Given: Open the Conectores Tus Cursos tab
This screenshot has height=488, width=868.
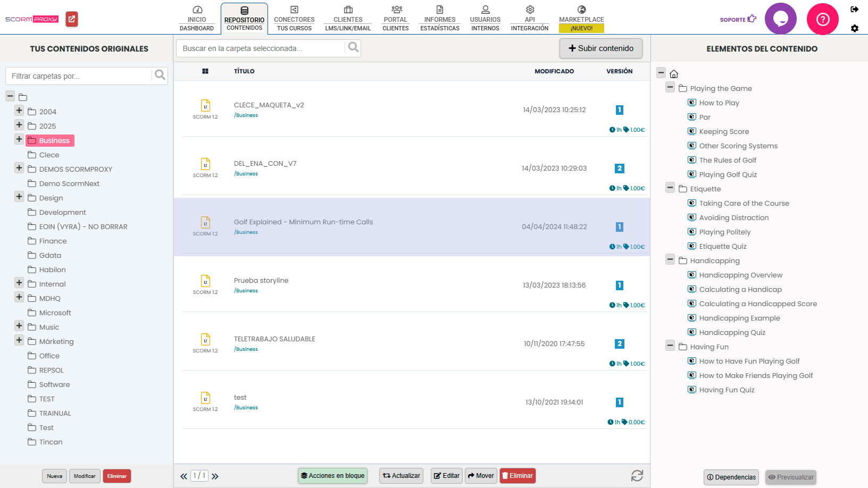Looking at the screenshot, I should coord(294,19).
